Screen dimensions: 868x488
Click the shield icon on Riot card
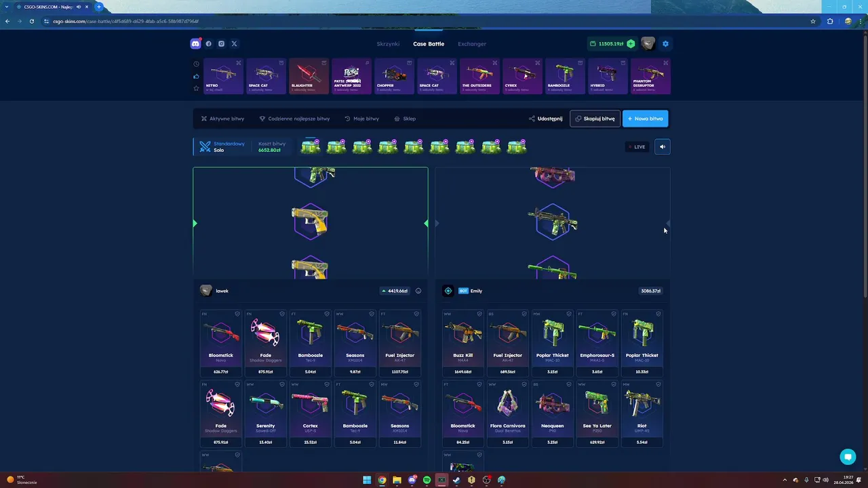pos(658,384)
